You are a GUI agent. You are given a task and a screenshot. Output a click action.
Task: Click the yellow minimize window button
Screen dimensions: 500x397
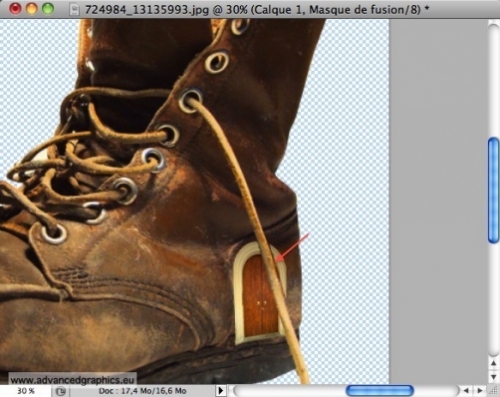coord(31,9)
